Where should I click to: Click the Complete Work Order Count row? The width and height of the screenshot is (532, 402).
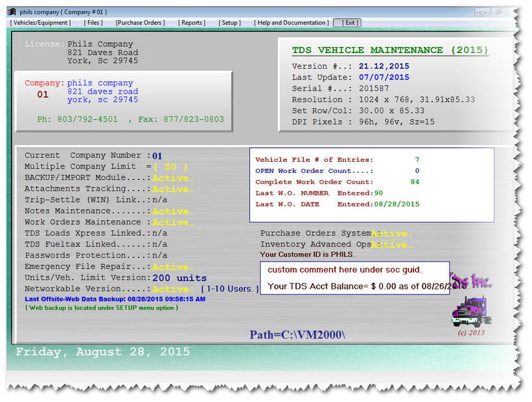[337, 182]
